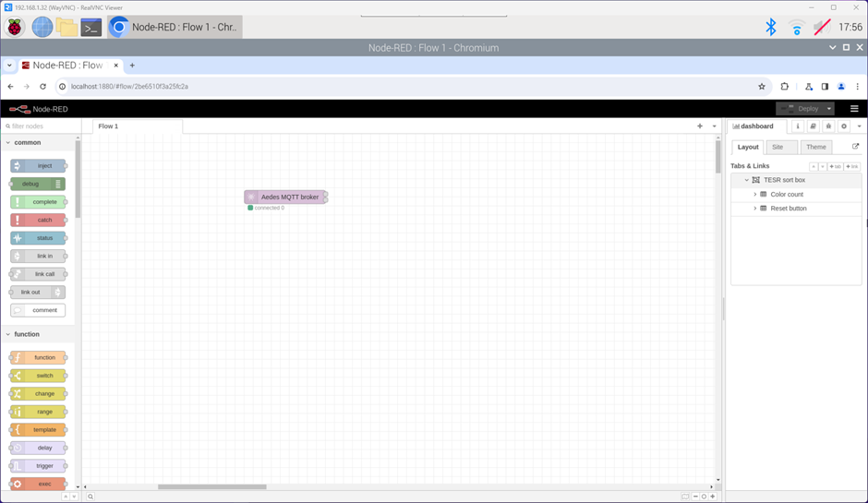Show the debug messages bug icon tab
The image size is (868, 503).
[x=828, y=126]
